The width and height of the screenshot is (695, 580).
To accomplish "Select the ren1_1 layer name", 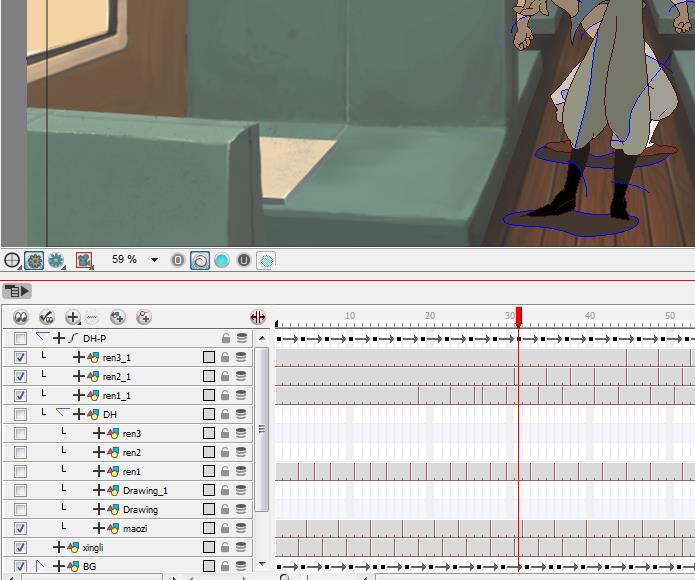I will (x=117, y=396).
